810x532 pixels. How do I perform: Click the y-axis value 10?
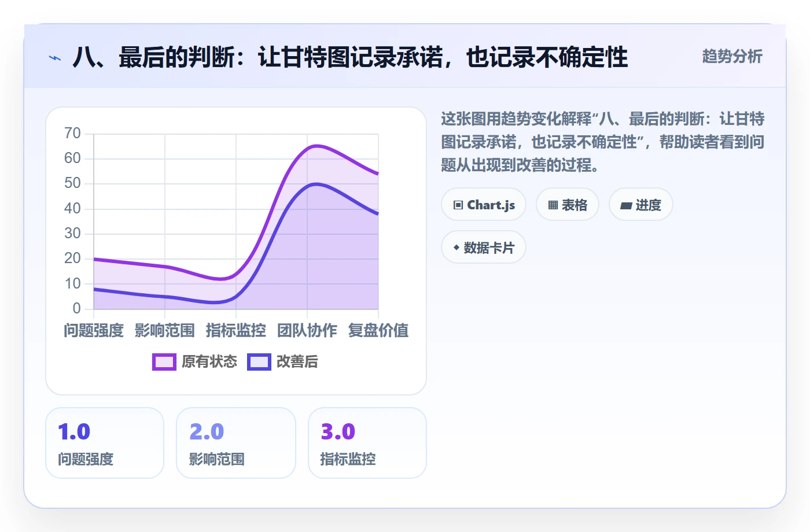click(72, 284)
